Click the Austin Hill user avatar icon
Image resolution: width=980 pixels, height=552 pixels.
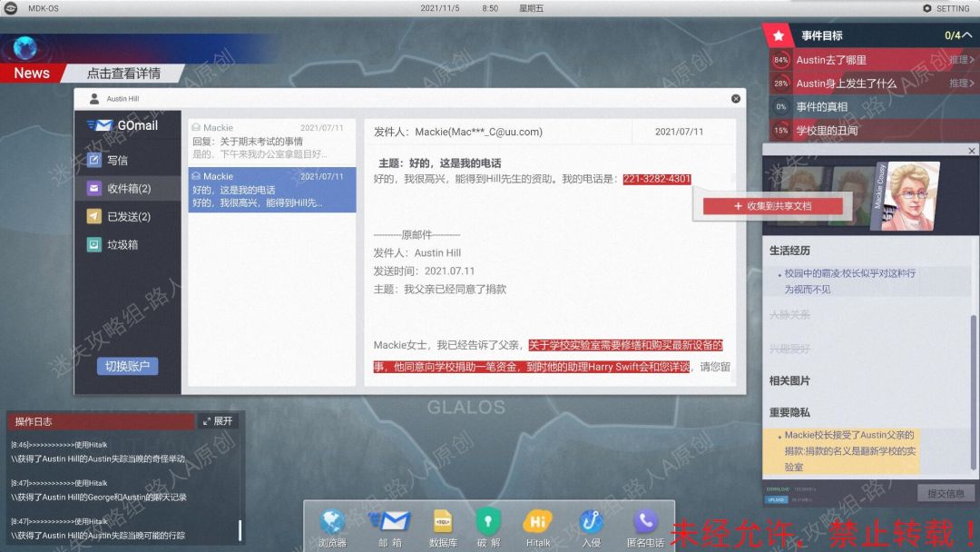pyautogui.click(x=94, y=98)
